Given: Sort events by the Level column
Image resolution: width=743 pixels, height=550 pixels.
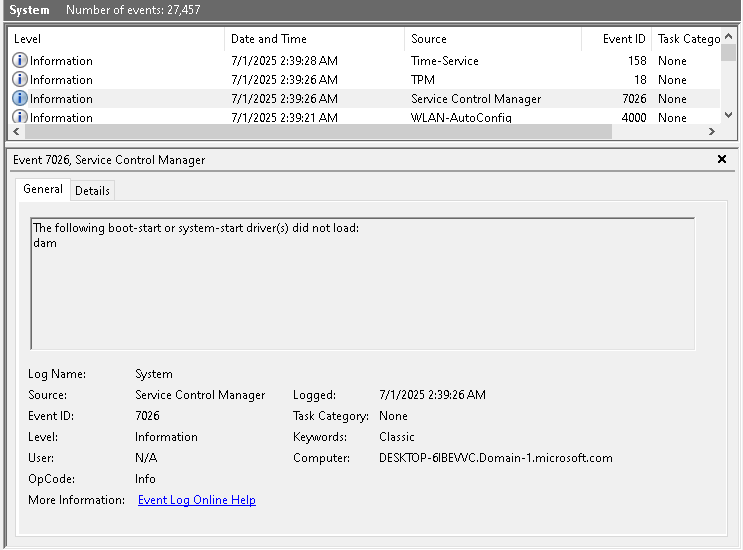Looking at the screenshot, I should click(x=117, y=39).
